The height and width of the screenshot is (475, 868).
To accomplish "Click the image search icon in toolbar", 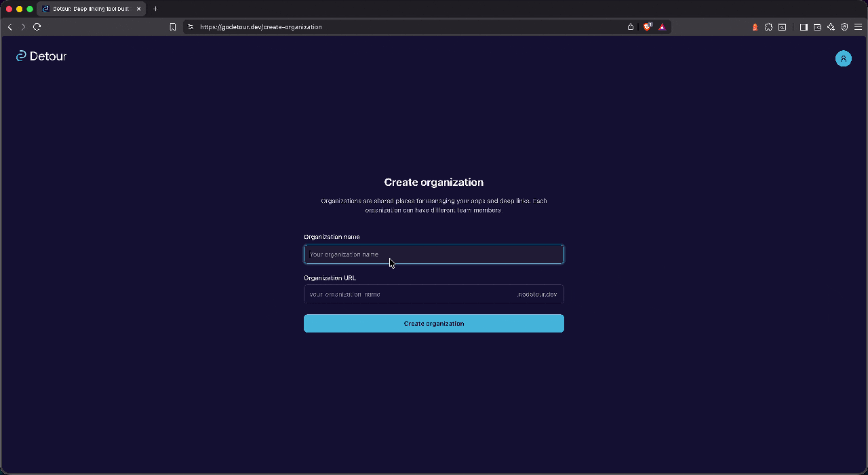I will pos(782,26).
